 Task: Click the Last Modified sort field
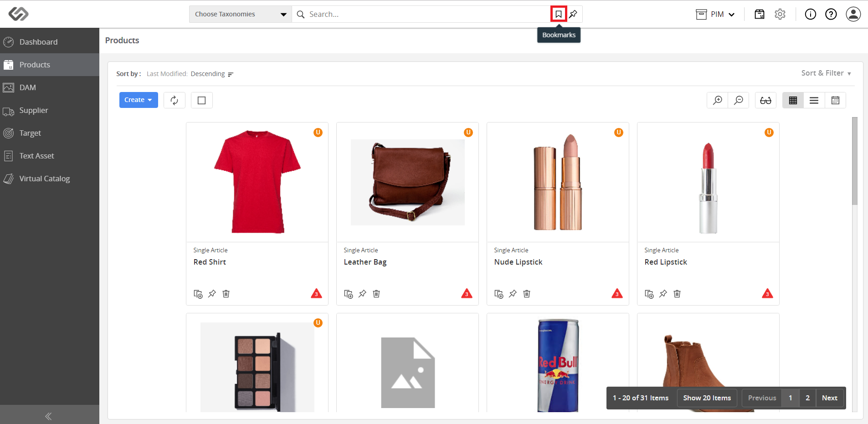pos(167,74)
